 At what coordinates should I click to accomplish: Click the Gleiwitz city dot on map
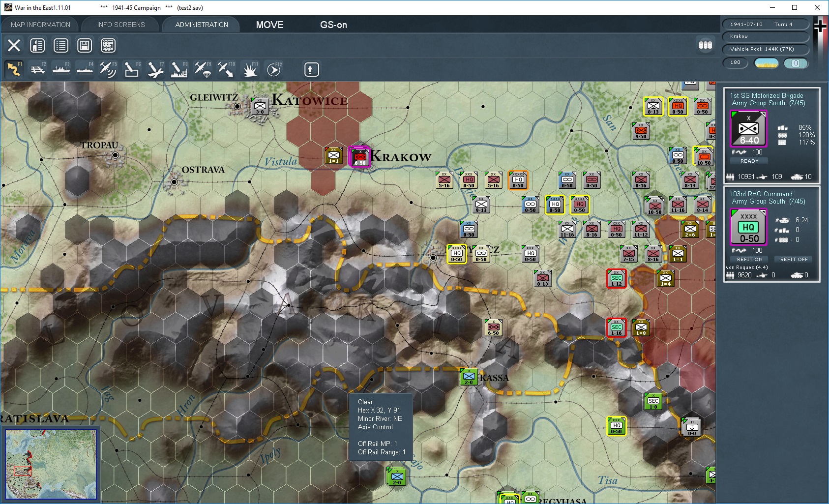pyautogui.click(x=237, y=106)
